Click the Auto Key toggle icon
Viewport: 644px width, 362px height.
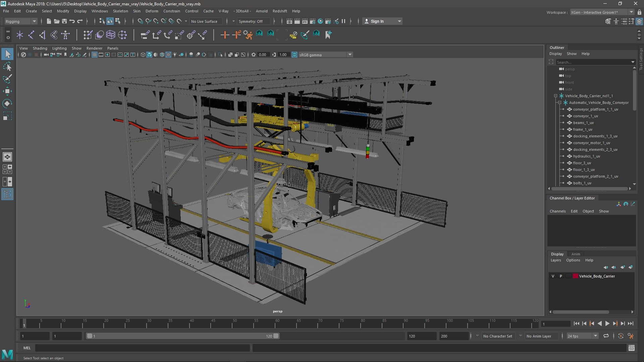[x=621, y=336]
